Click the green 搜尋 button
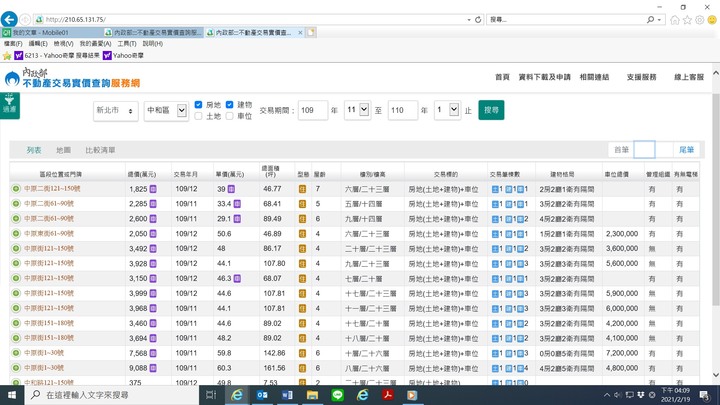This screenshot has width=720, height=405. coord(491,110)
